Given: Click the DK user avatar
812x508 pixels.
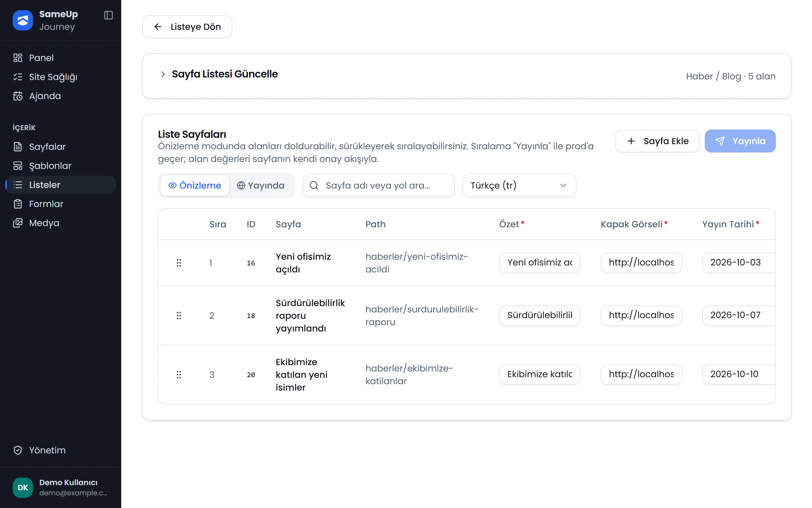Looking at the screenshot, I should click(x=23, y=487).
